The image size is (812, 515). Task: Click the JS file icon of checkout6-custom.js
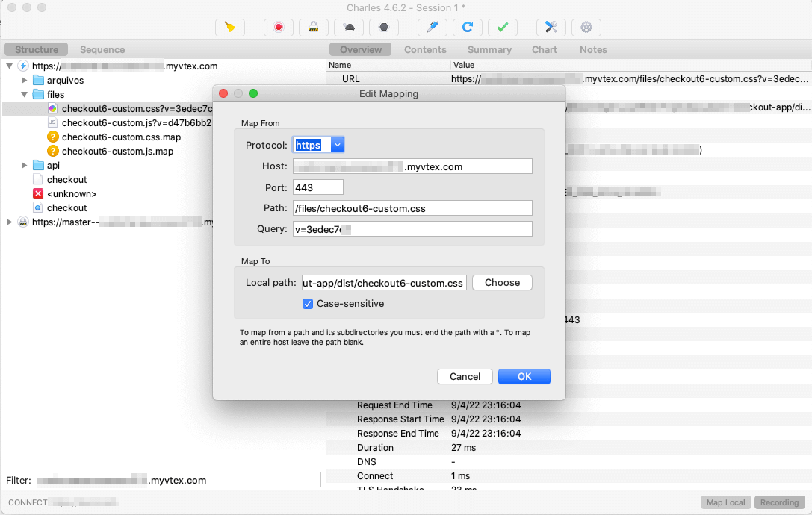pos(52,122)
